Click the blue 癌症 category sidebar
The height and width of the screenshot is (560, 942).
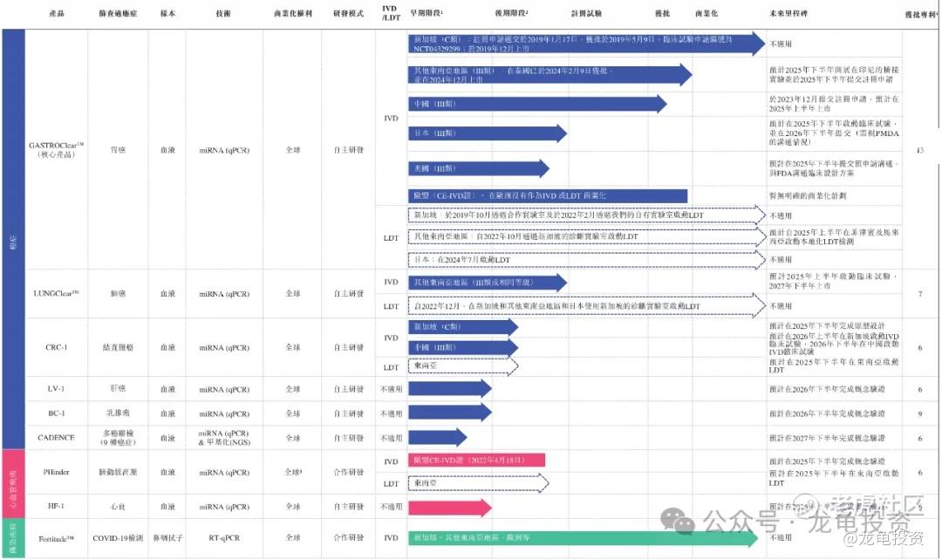point(13,239)
